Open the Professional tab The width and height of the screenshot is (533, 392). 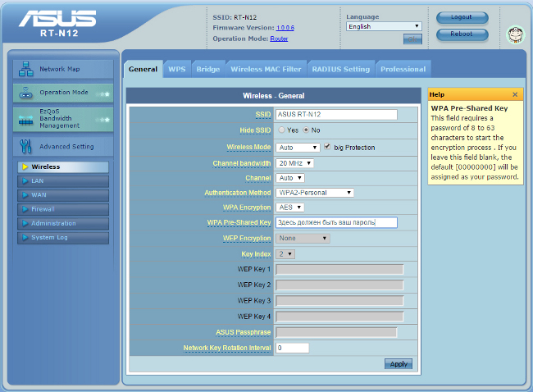(403, 69)
